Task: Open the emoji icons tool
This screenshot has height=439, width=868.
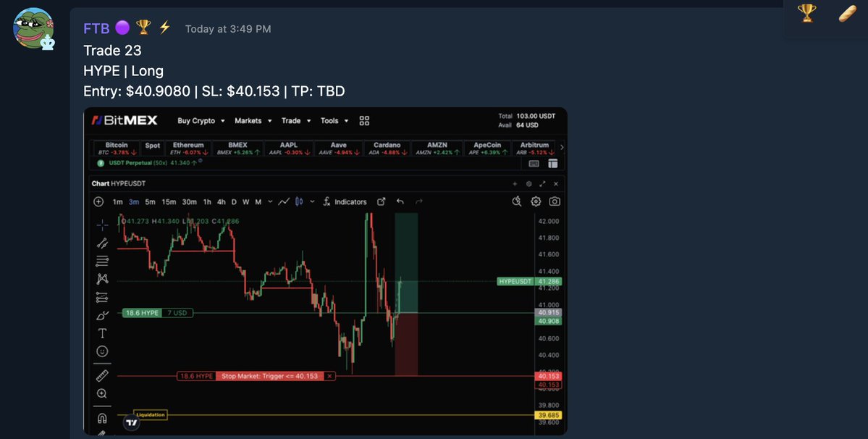Action: pyautogui.click(x=102, y=351)
